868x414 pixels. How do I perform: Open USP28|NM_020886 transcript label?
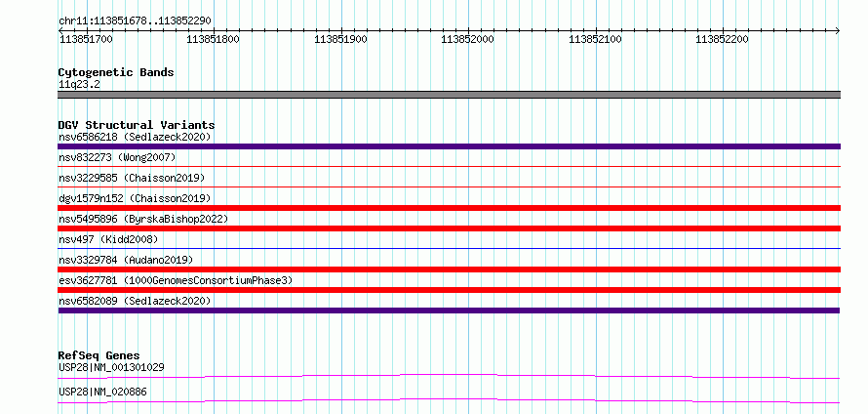[102, 392]
